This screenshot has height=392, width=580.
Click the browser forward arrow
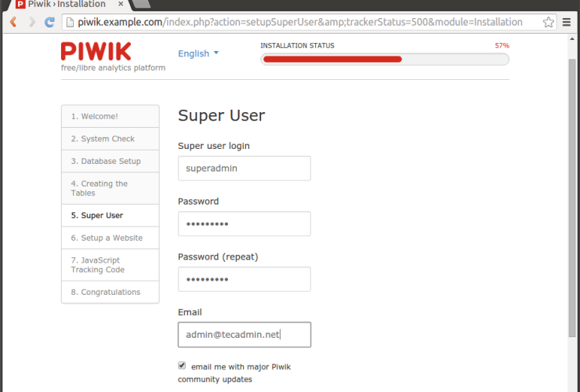(x=32, y=22)
